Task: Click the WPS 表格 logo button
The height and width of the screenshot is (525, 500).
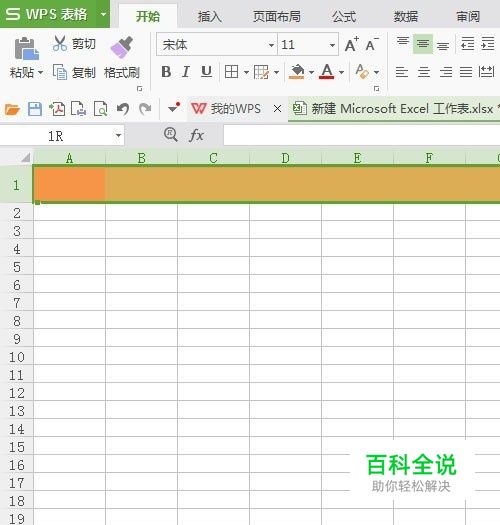Action: 47,14
